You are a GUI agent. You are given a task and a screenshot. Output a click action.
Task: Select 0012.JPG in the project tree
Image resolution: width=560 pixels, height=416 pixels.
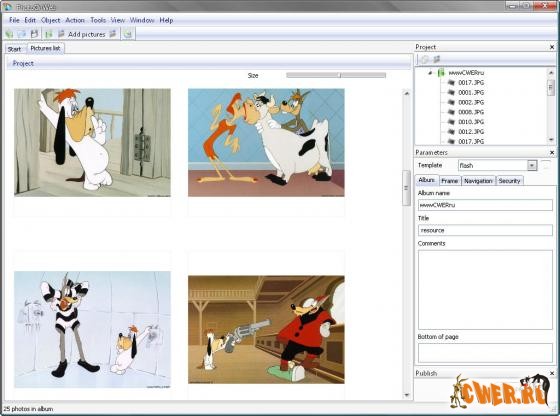click(x=471, y=132)
